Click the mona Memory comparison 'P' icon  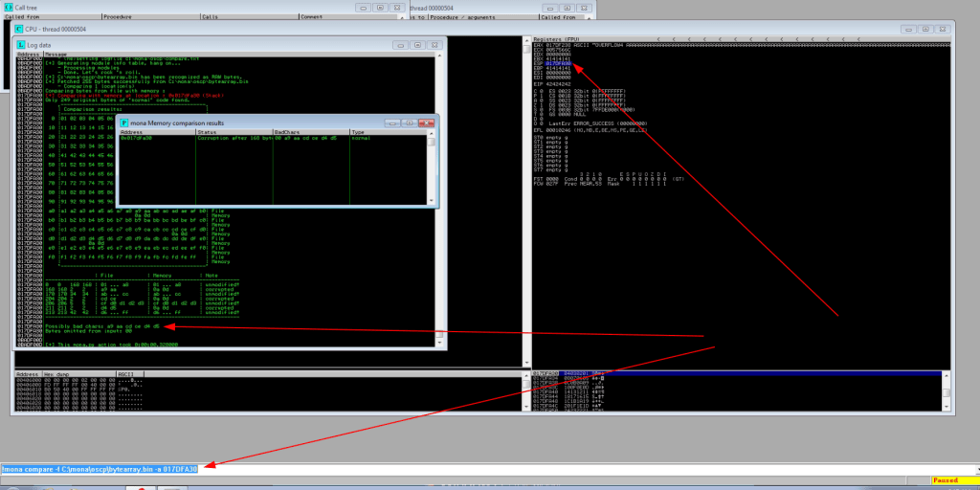[x=124, y=123]
